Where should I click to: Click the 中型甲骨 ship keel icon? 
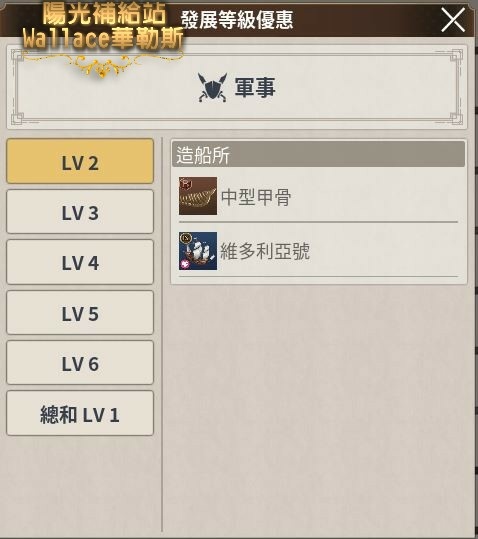click(198, 196)
